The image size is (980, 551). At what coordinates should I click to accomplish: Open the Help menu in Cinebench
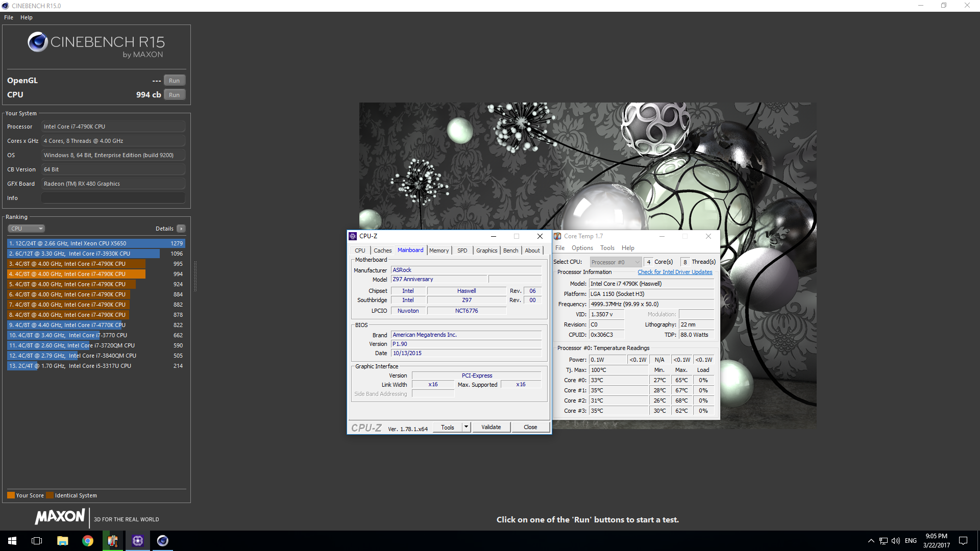click(27, 17)
